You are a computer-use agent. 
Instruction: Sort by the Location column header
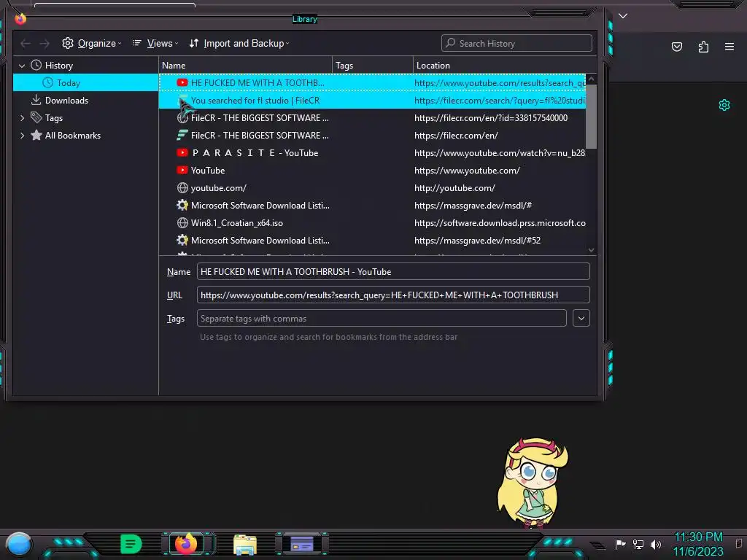(505, 65)
